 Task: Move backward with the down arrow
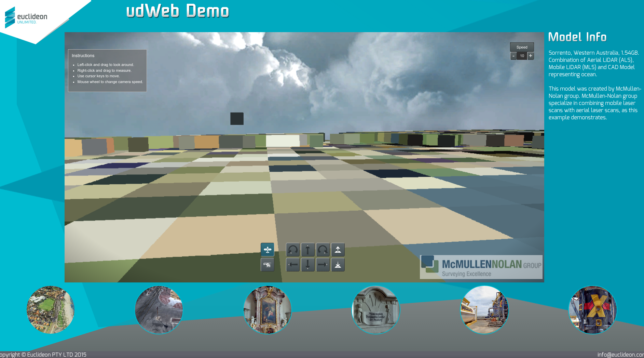point(308,265)
